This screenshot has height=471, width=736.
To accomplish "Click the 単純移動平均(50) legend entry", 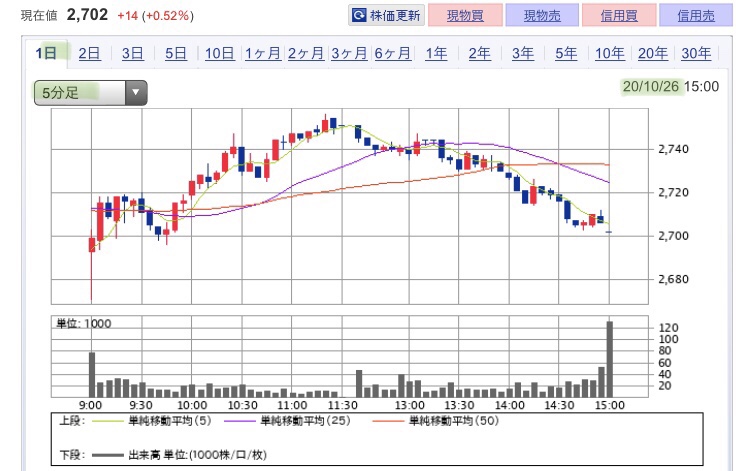I will point(436,421).
